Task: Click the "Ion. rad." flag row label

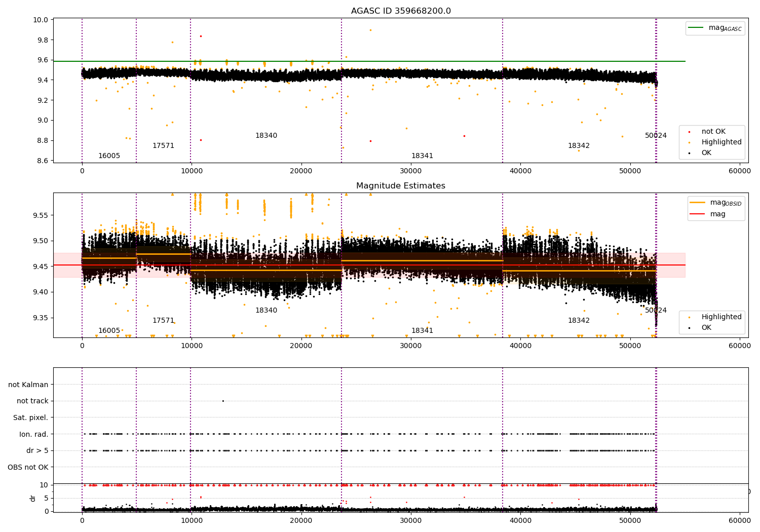Action: (x=34, y=434)
